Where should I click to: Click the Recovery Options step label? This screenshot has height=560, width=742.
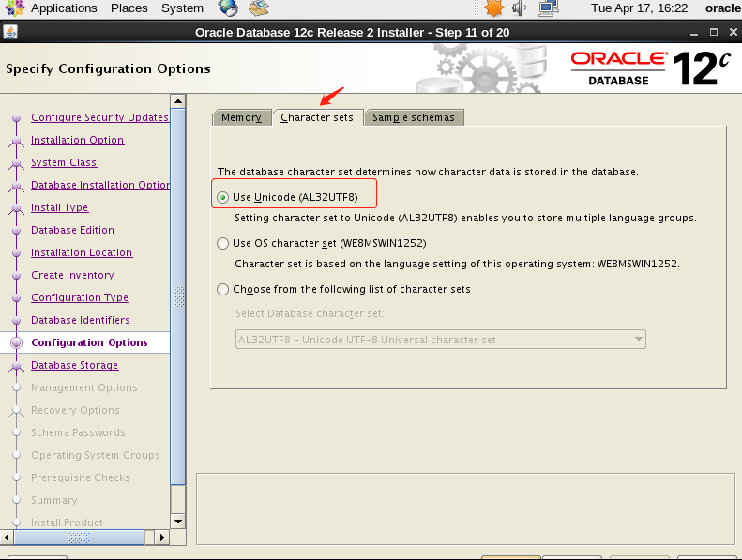(x=75, y=410)
